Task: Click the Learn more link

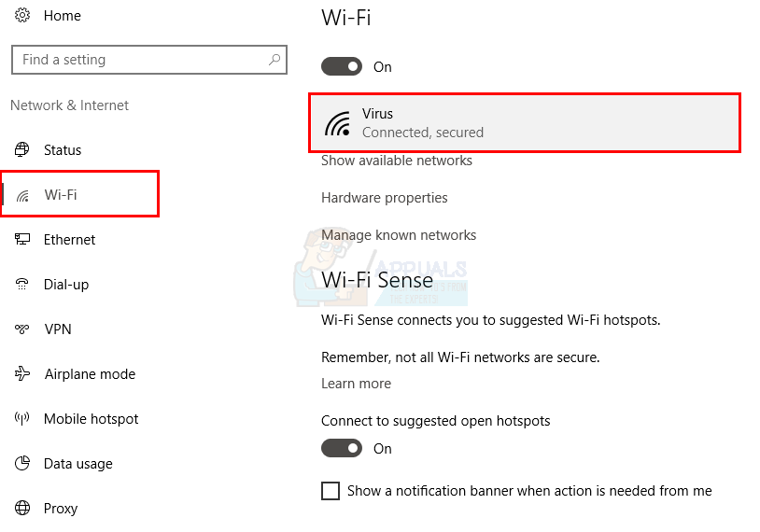Action: tap(356, 384)
